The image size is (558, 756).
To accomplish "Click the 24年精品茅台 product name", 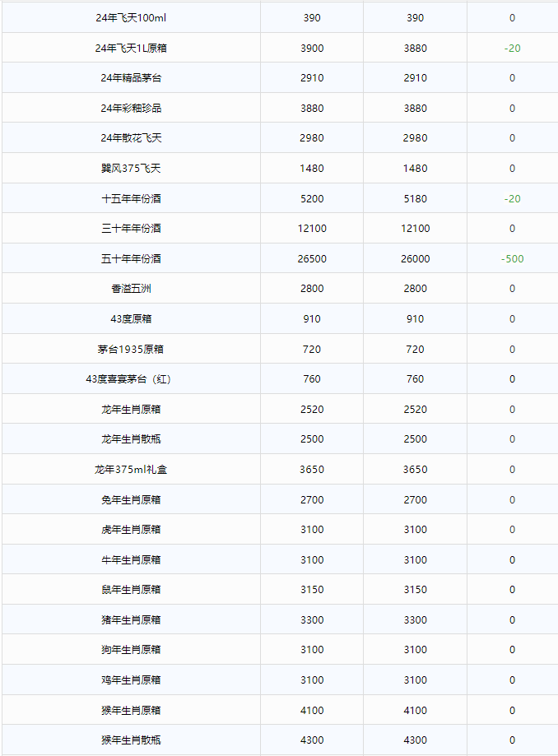I will pyautogui.click(x=131, y=78).
